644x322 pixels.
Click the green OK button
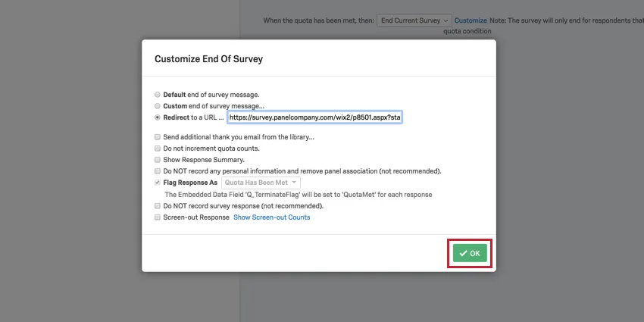pyautogui.click(x=470, y=253)
